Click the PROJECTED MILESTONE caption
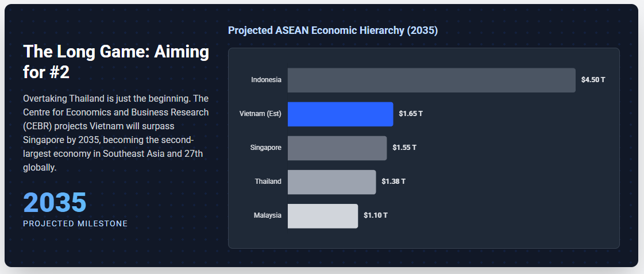 tap(75, 223)
